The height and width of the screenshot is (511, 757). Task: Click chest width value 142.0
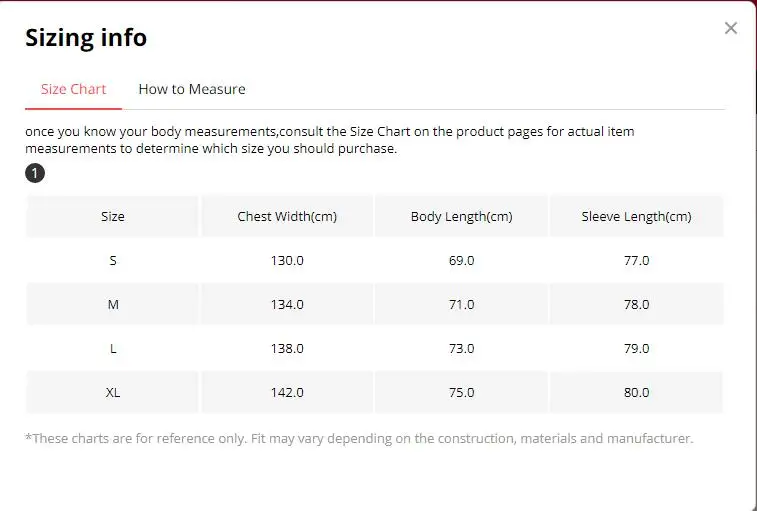287,393
